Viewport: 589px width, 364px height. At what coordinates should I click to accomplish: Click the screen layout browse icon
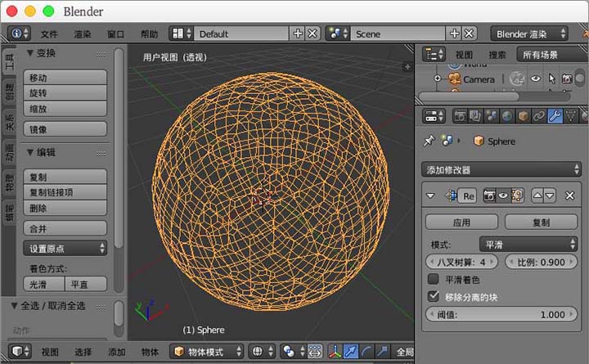[181, 34]
